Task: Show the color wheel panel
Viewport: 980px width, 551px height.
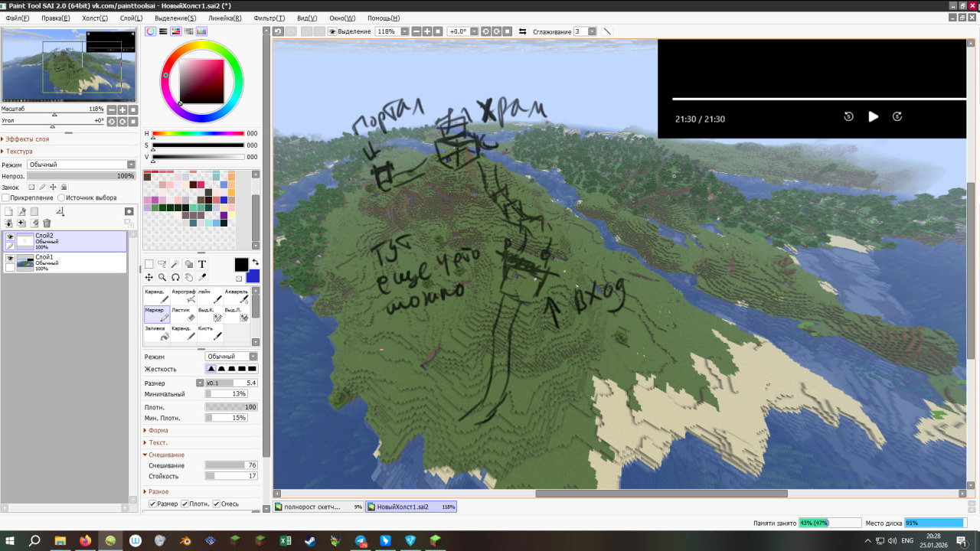Action: tap(151, 31)
